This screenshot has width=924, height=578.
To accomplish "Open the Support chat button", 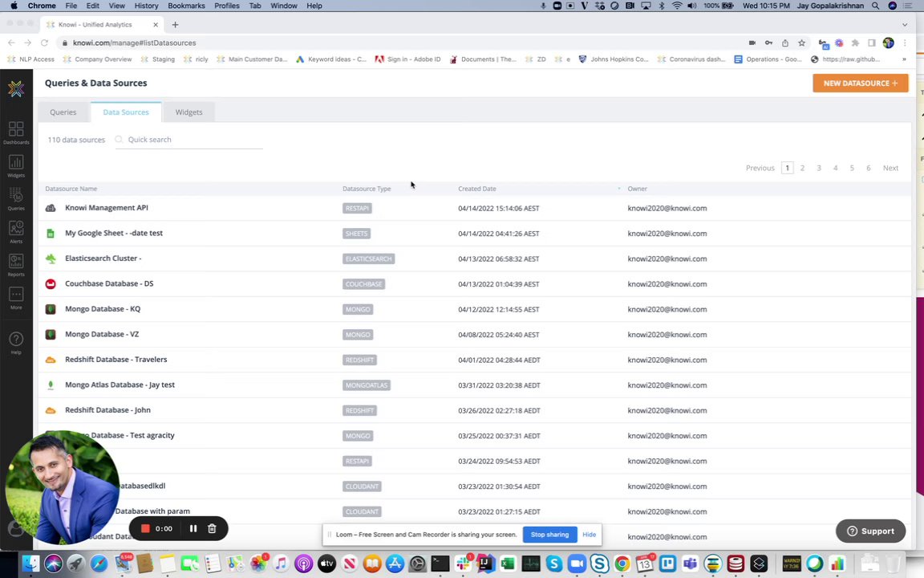I will (x=870, y=531).
